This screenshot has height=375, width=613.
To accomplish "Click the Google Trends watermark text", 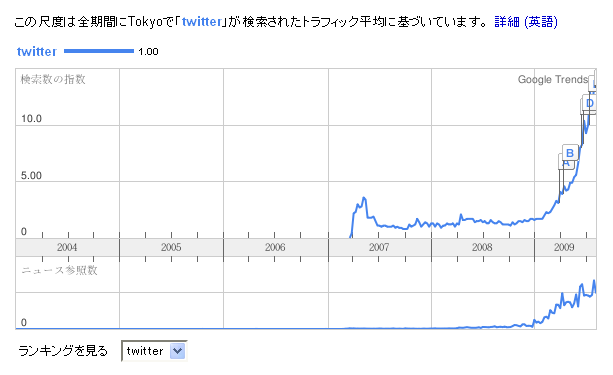I will tap(553, 79).
